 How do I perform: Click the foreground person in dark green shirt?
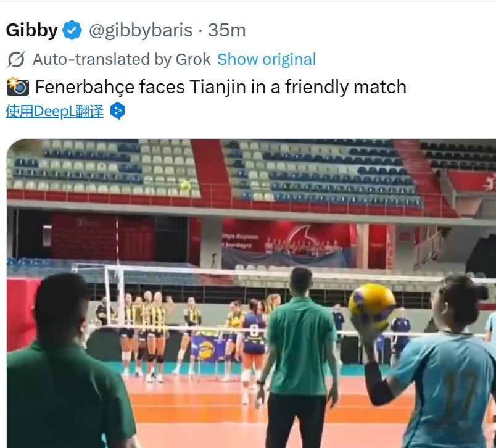pyautogui.click(x=68, y=360)
